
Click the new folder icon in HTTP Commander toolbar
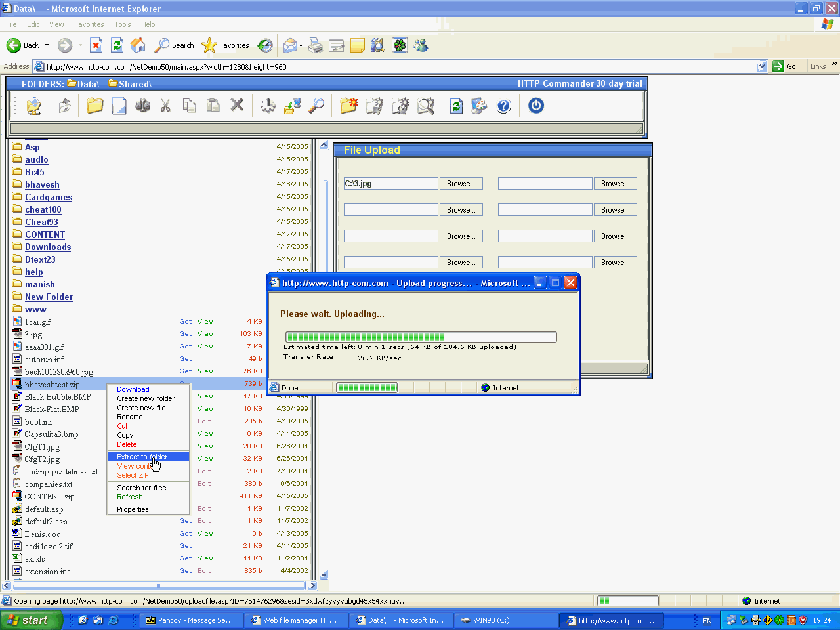(x=95, y=106)
